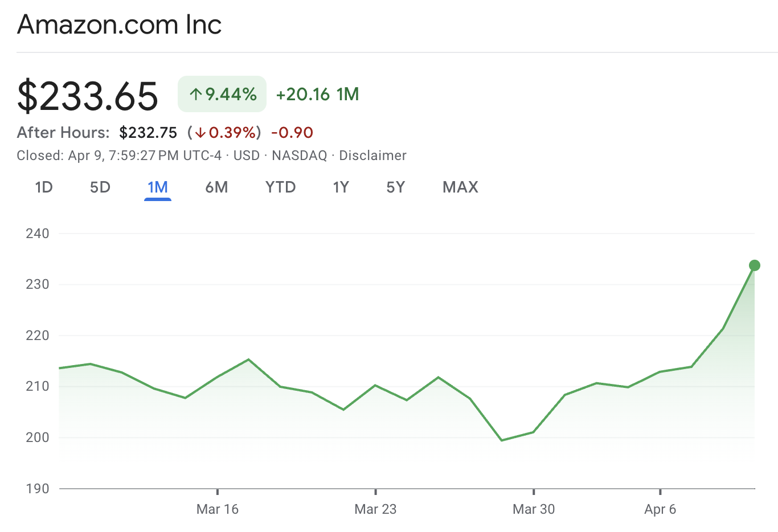Switch to the YTD performance tab
Viewport: 778px width, 532px height.
coord(280,187)
